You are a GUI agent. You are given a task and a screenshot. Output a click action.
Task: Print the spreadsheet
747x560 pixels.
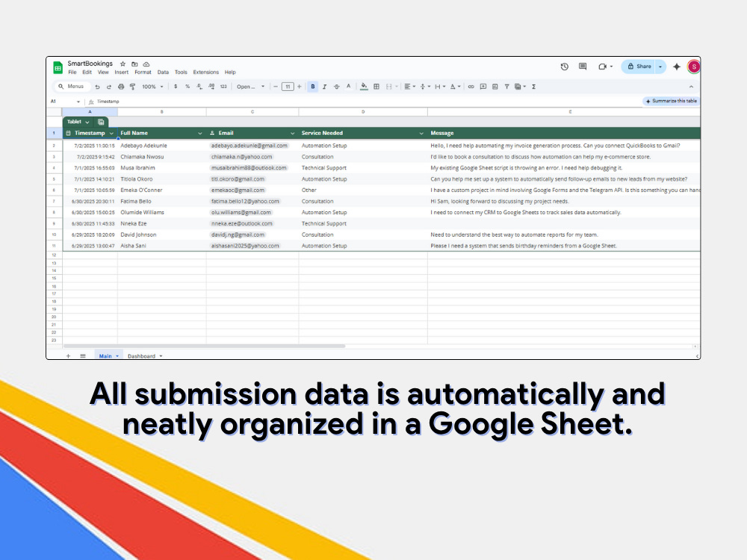coord(120,87)
